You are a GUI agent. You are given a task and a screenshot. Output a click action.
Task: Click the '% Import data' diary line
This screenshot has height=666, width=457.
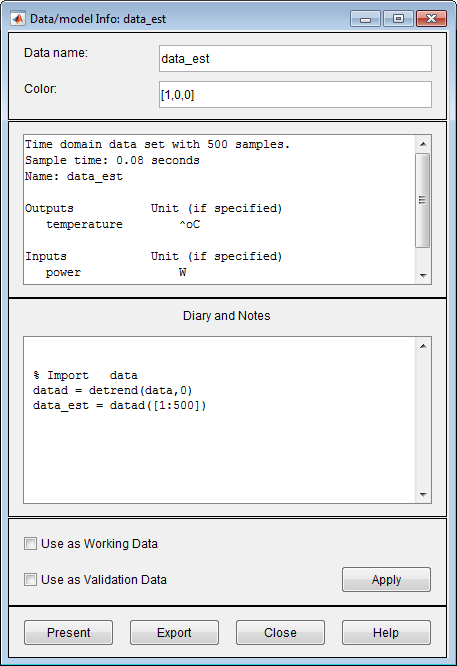pyautogui.click(x=85, y=375)
